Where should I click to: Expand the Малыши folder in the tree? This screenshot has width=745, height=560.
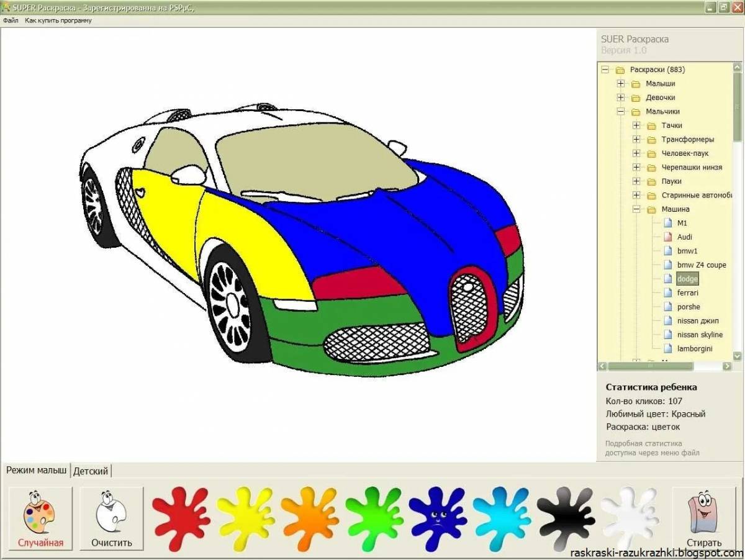pos(620,83)
